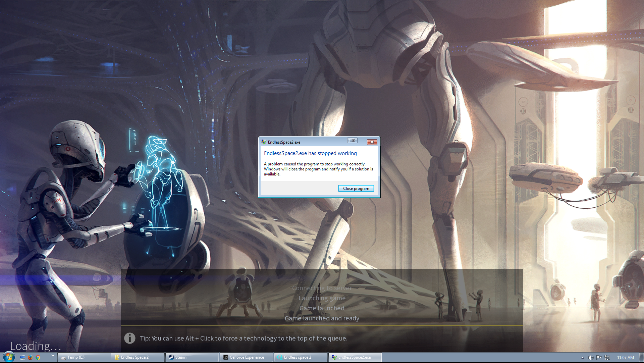This screenshot has height=363, width=644.
Task: Show hidden system tray icons
Action: tap(583, 358)
